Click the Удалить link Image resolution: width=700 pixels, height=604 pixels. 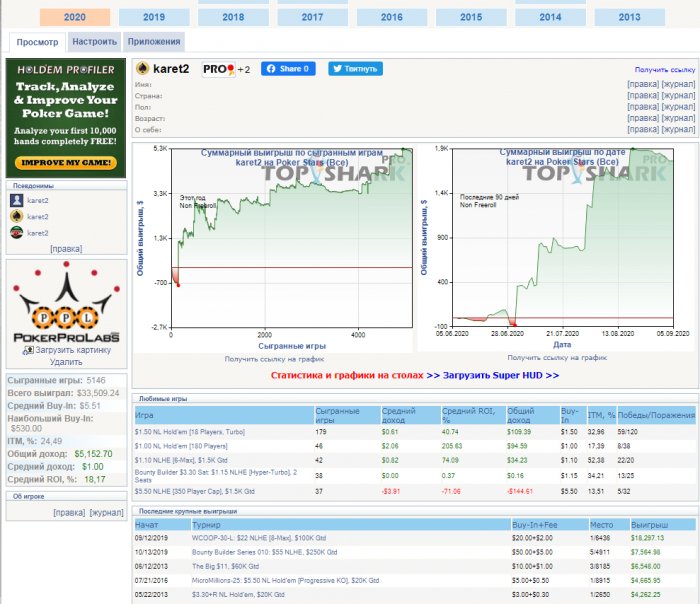(66, 362)
